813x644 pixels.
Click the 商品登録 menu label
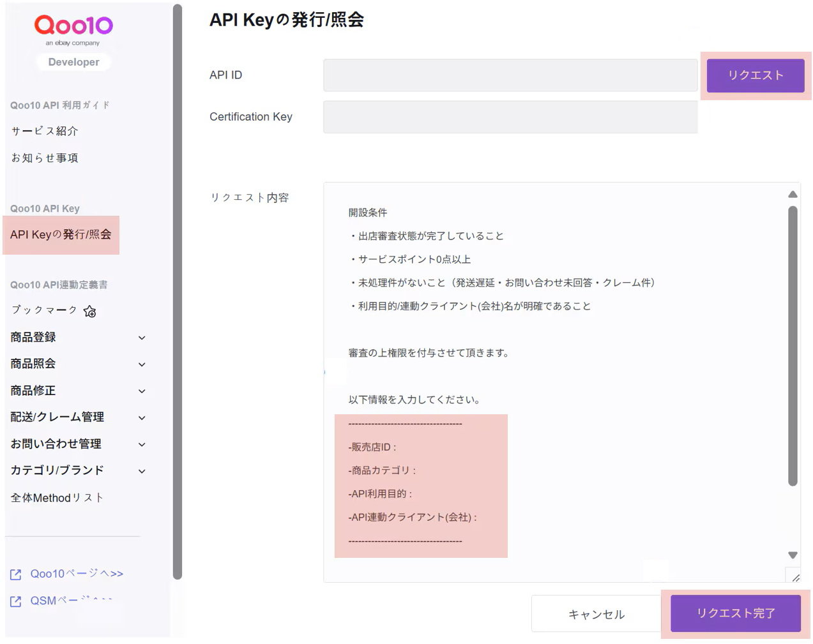33,337
